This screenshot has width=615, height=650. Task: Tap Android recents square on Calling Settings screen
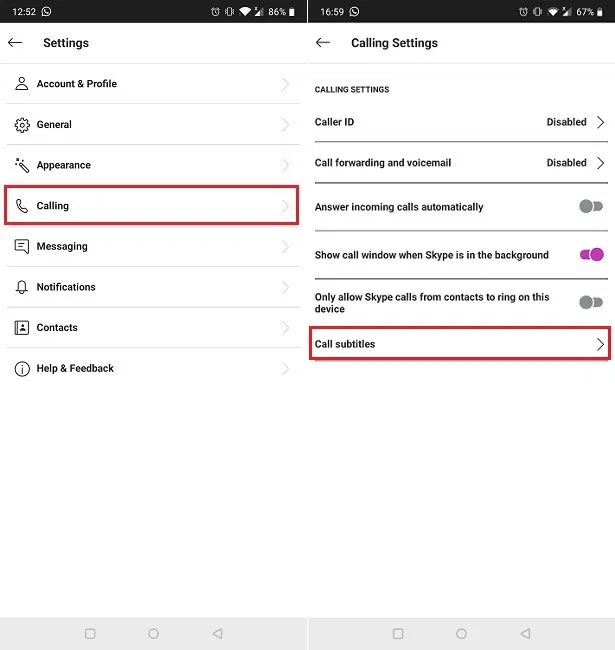[398, 633]
